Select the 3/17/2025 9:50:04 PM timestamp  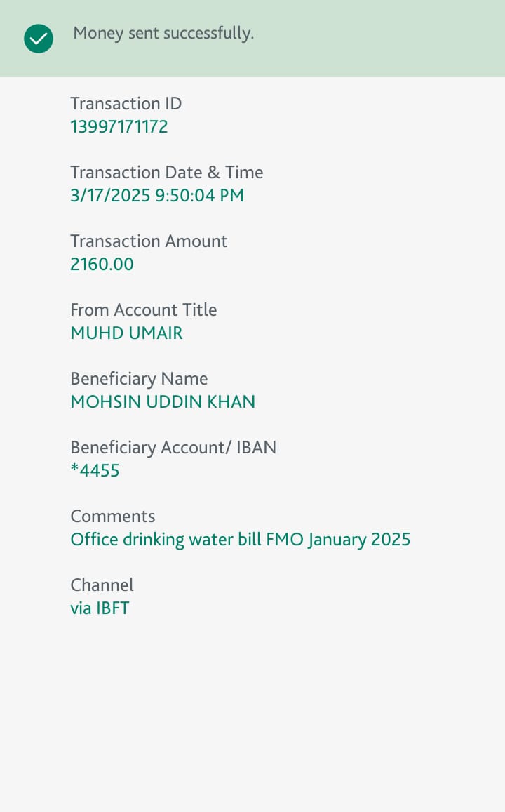pyautogui.click(x=157, y=196)
